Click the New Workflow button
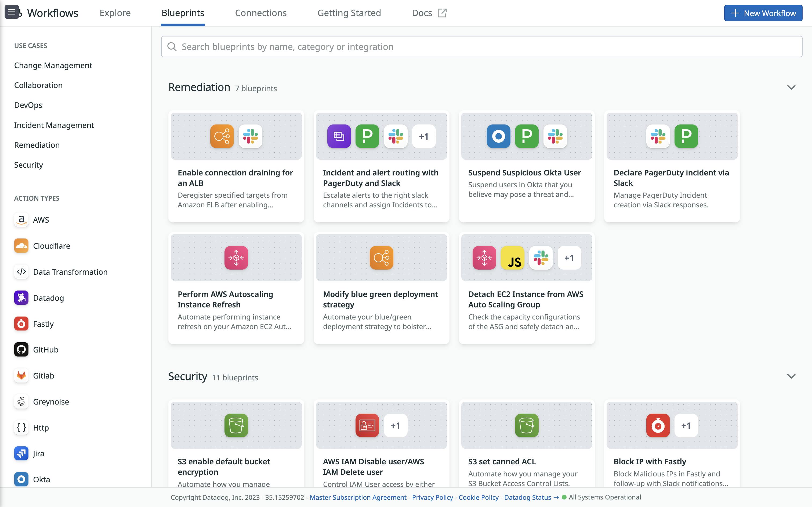The width and height of the screenshot is (812, 507). coord(763,13)
